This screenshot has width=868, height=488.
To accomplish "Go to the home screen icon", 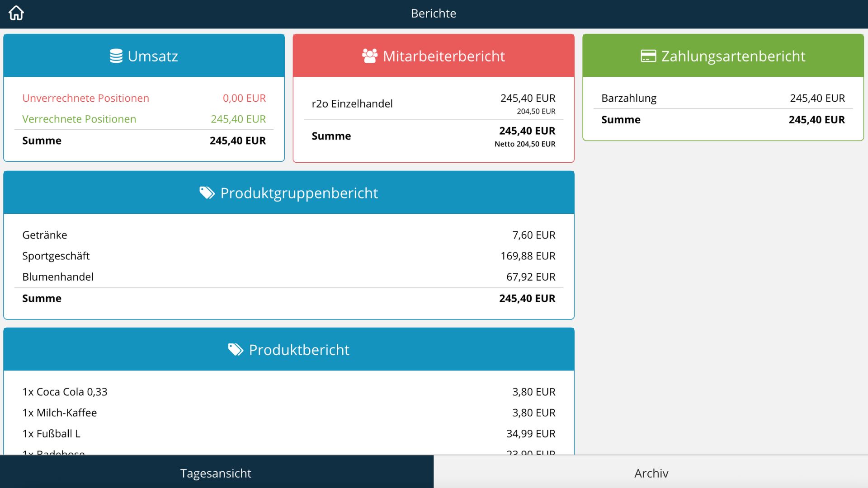I will (16, 13).
